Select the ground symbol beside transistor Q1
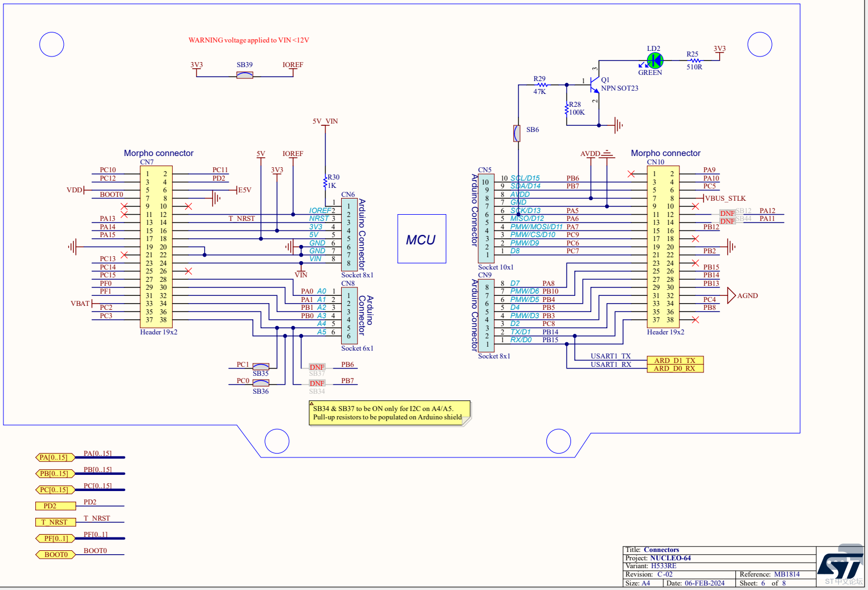Viewport: 868px width, 590px height. pyautogui.click(x=618, y=125)
